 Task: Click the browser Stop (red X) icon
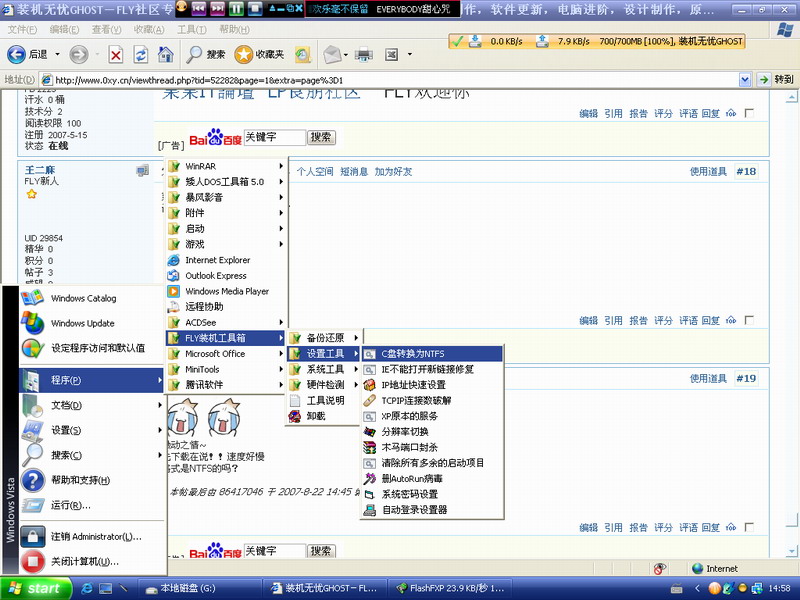pos(116,55)
